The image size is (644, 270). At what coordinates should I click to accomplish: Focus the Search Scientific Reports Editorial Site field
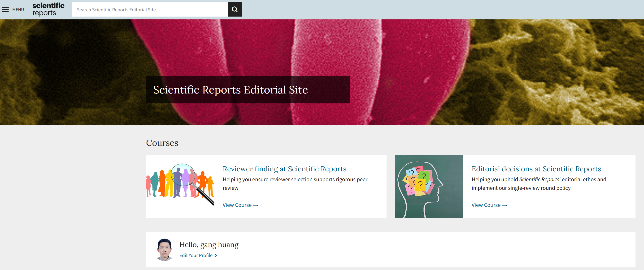[x=149, y=9]
